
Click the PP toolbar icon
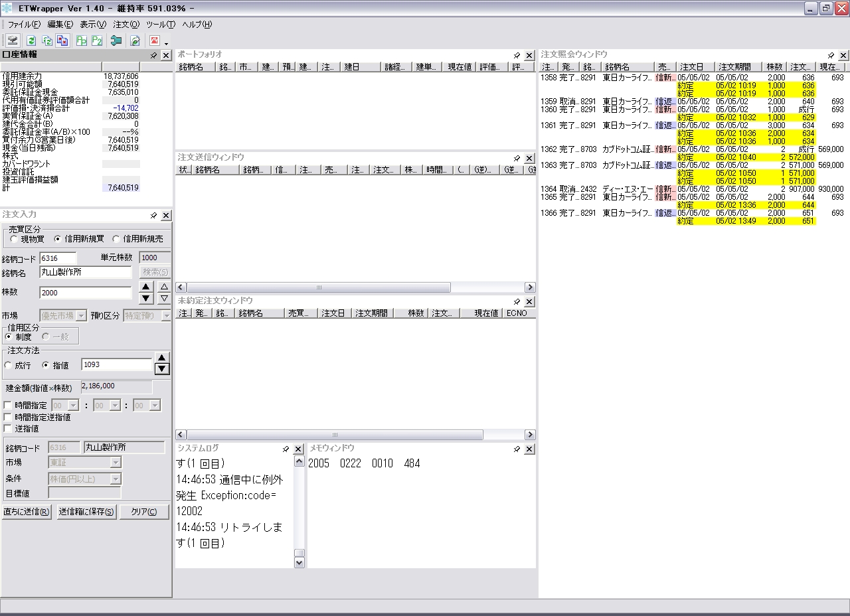pyautogui.click(x=82, y=40)
